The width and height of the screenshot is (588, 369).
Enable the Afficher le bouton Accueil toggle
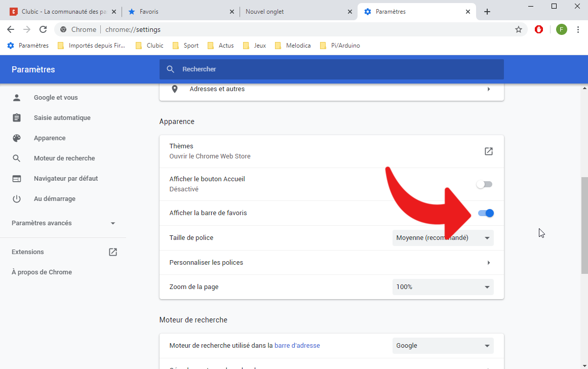[484, 184]
